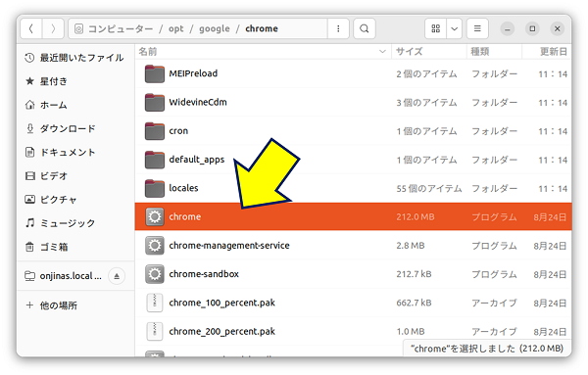Expand the view options dropdown arrow

point(454,28)
